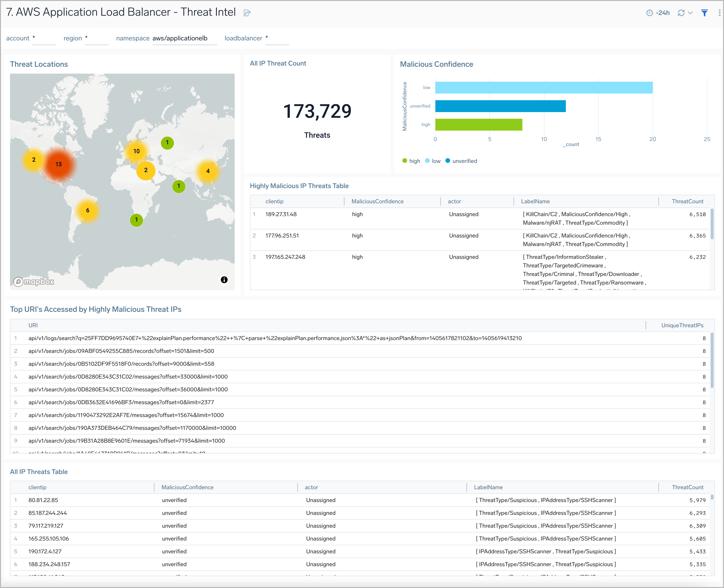The height and width of the screenshot is (588, 724).
Task: Click IP 190.172.4.127 in All IP Threats
Action: (45, 551)
